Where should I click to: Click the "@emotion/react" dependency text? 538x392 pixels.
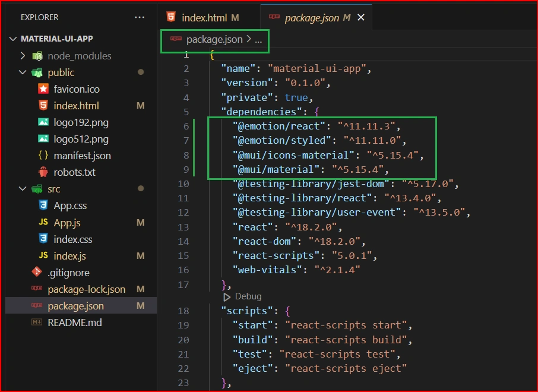click(x=279, y=127)
